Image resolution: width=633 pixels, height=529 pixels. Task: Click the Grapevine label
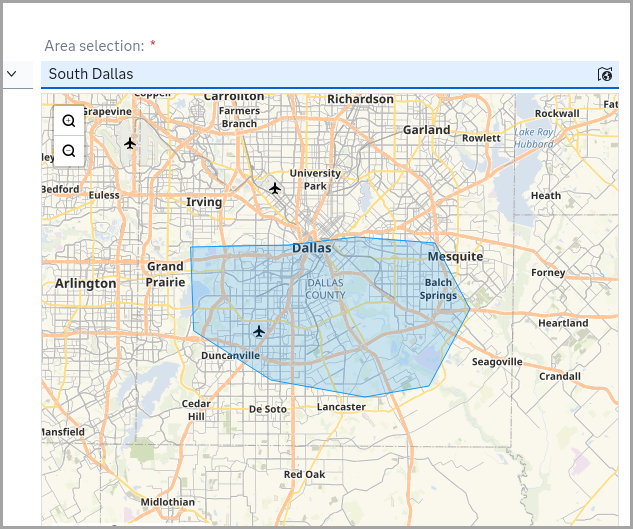[107, 112]
